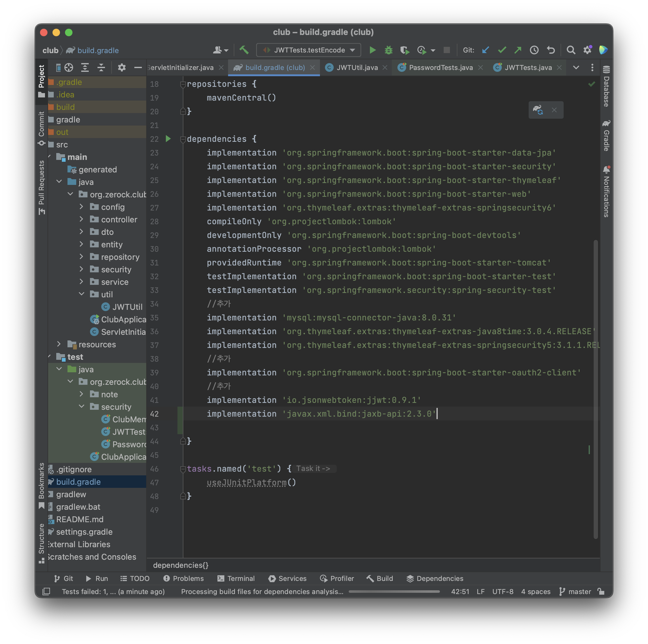Switch to the JWTTests.java tab
The height and width of the screenshot is (644, 648).
coord(528,68)
